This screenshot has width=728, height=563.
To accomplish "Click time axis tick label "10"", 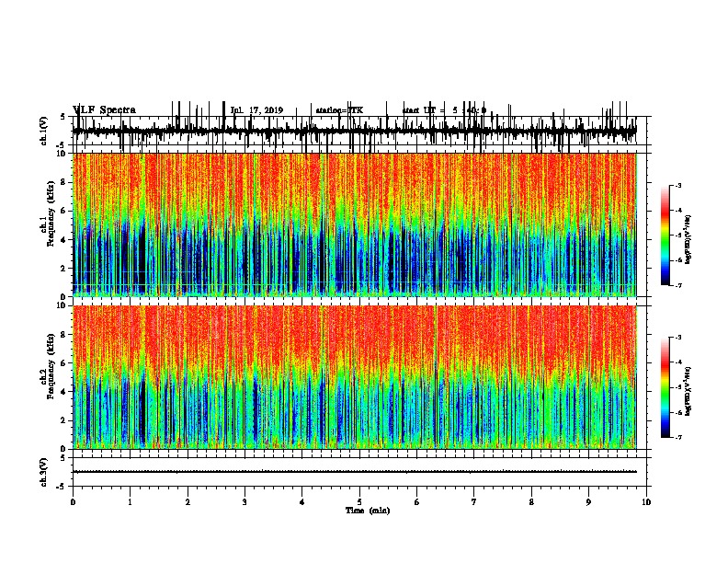I will (x=646, y=502).
